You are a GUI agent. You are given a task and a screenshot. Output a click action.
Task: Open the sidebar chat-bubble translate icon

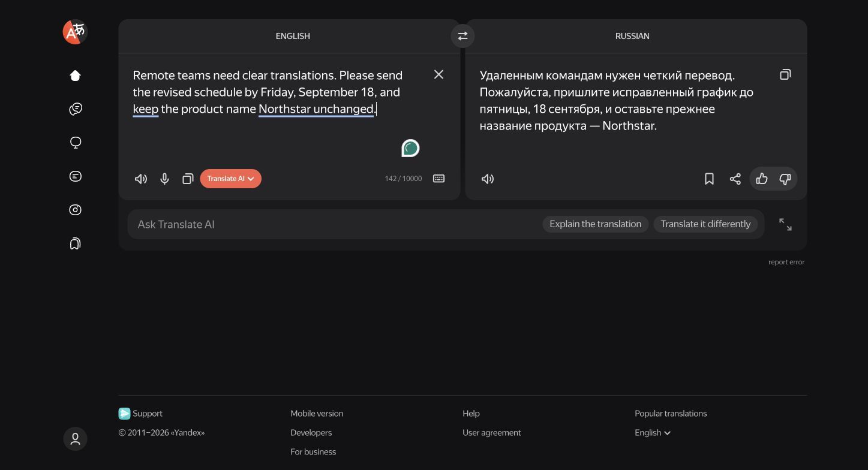click(x=75, y=109)
